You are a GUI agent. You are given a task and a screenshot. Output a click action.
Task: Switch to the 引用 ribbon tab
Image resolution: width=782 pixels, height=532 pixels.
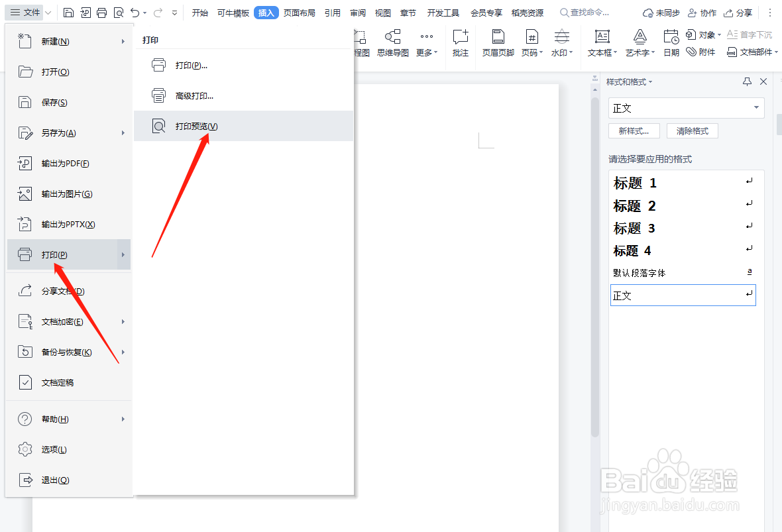(x=333, y=13)
